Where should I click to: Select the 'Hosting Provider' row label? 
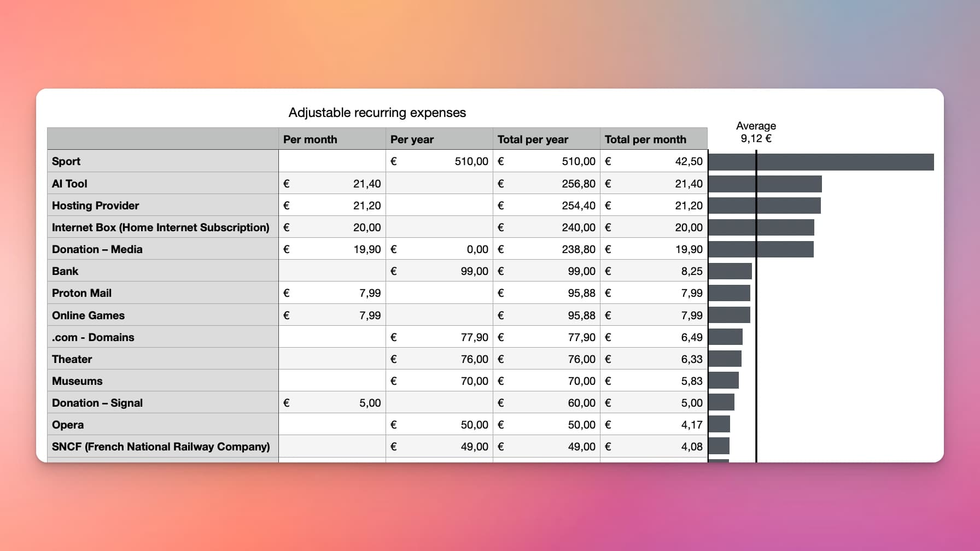(x=163, y=206)
